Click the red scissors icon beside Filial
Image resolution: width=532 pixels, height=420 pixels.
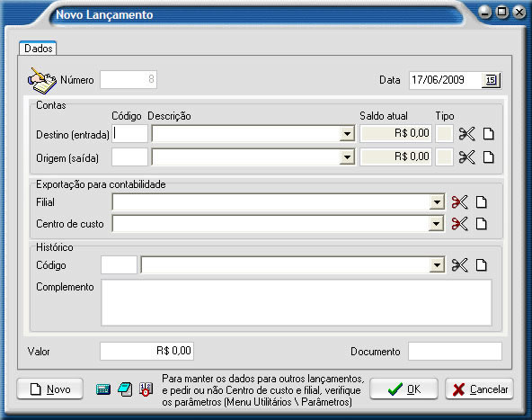pos(460,202)
